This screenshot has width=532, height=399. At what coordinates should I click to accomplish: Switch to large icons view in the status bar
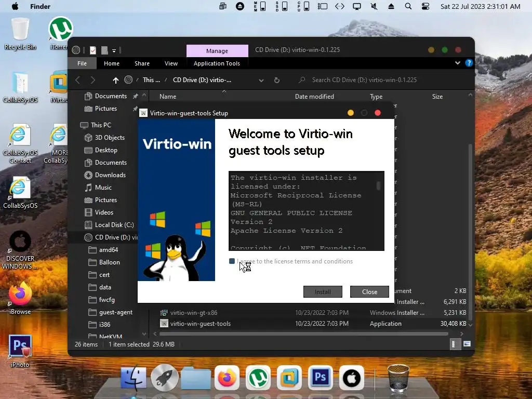(467, 344)
